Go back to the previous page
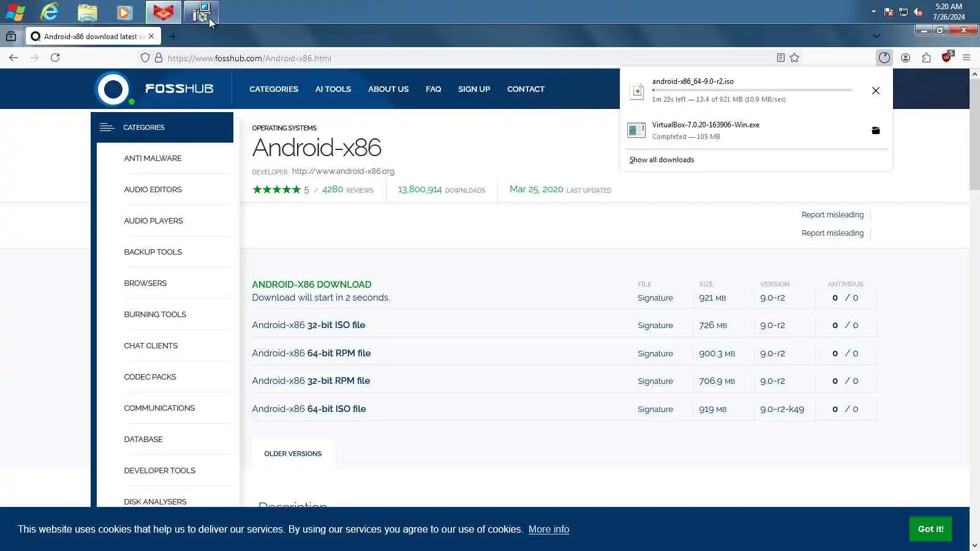This screenshot has width=980, height=551. pos(13,58)
